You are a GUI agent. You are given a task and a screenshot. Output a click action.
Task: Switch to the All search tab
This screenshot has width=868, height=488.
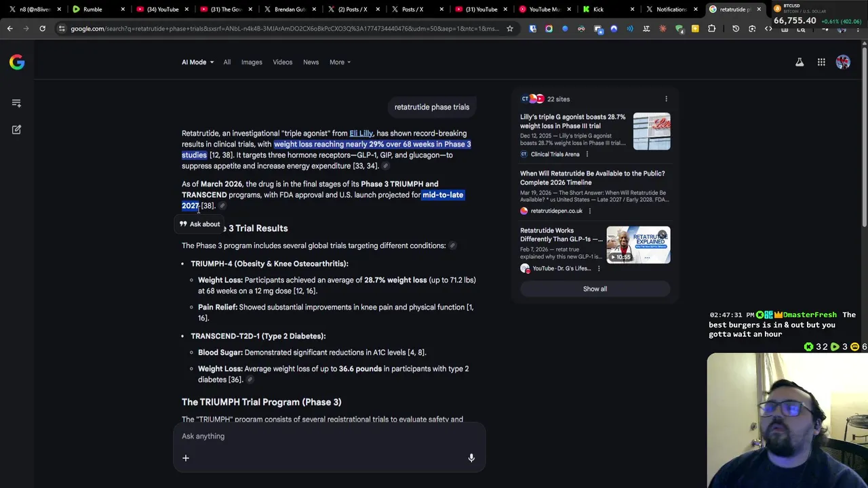(x=227, y=62)
